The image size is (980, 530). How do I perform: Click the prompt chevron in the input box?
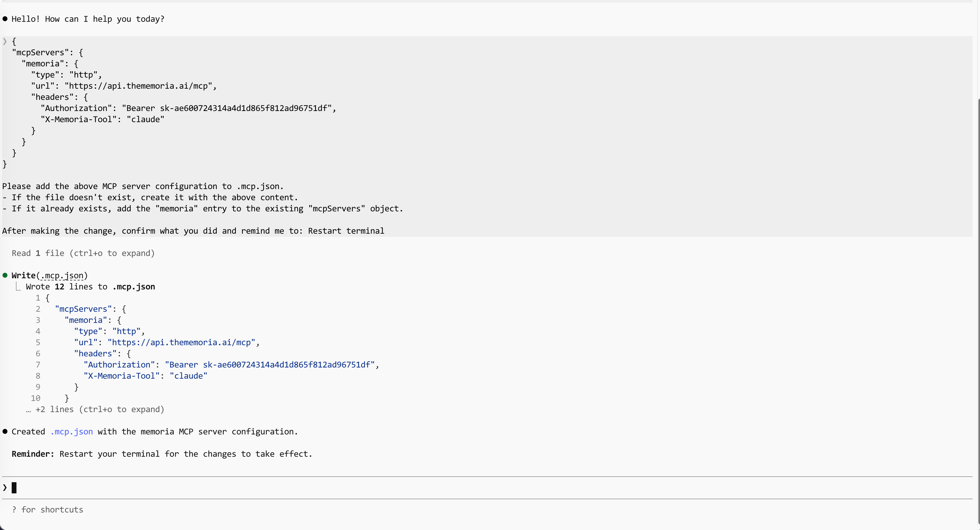5,488
